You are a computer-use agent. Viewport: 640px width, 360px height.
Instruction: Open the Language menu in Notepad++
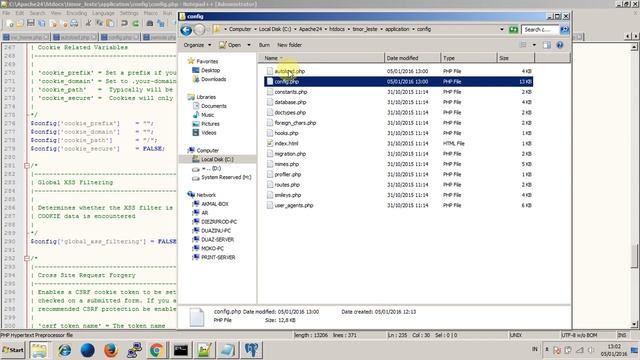(x=103, y=13)
